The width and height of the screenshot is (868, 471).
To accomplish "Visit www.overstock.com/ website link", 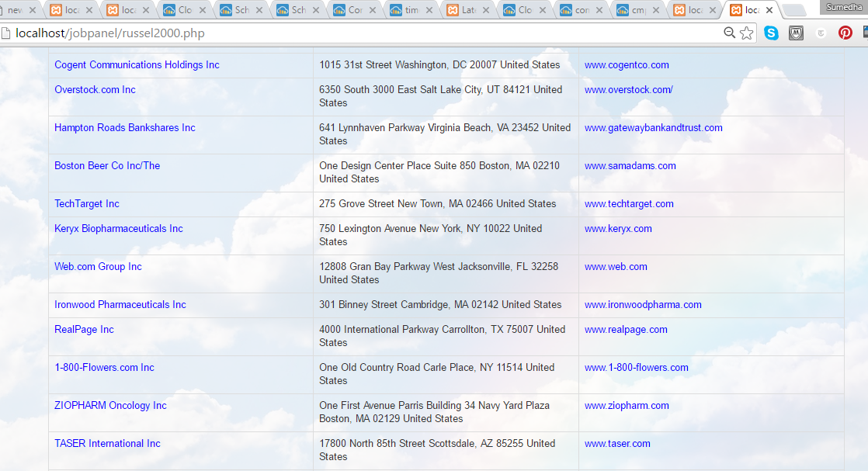I will (629, 90).
